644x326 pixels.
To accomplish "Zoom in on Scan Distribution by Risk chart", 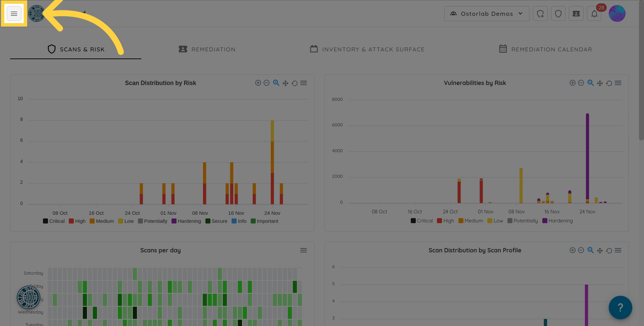I will tap(258, 83).
